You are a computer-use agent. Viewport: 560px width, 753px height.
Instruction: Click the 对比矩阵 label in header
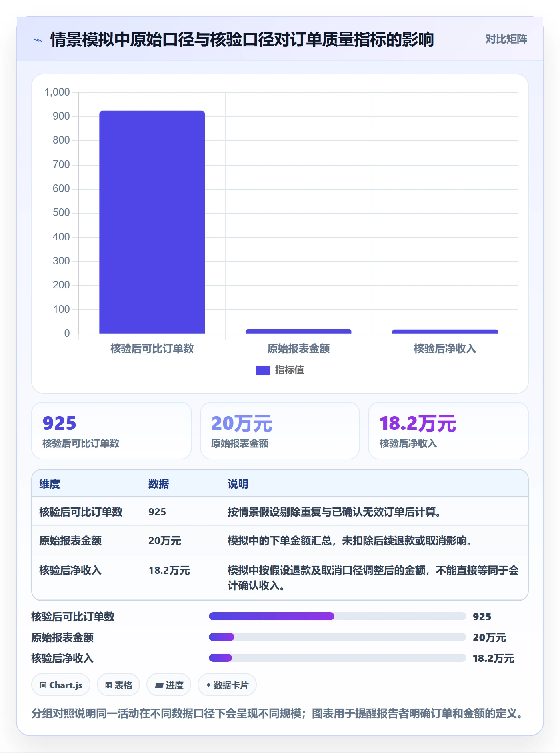pyautogui.click(x=506, y=39)
